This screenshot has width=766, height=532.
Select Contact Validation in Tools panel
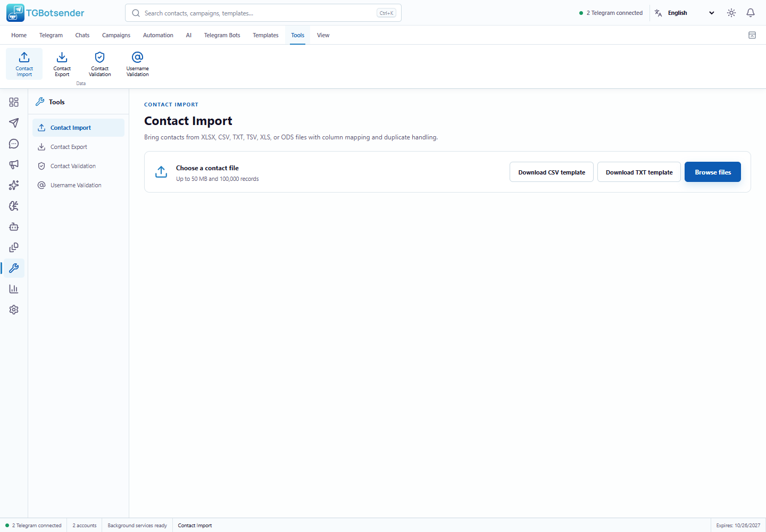(78, 166)
